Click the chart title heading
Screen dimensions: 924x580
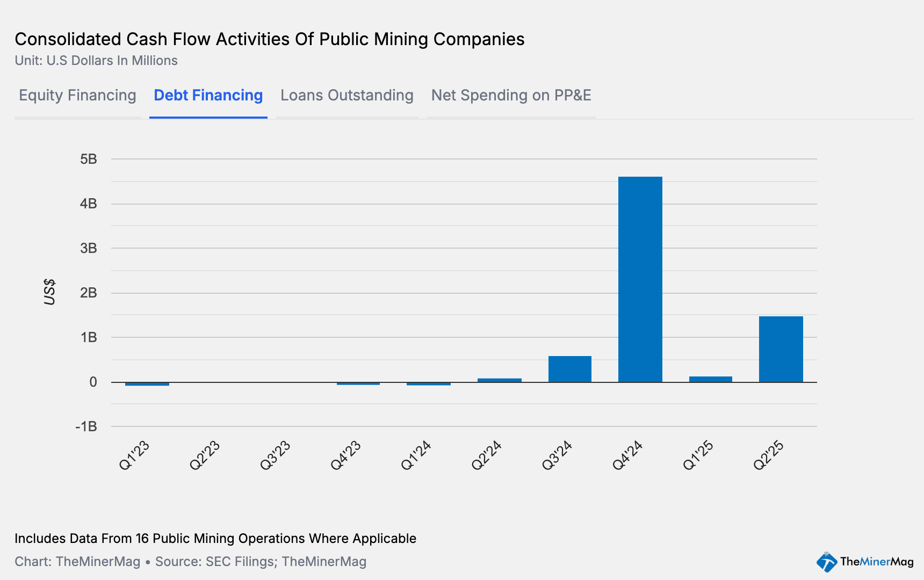269,39
